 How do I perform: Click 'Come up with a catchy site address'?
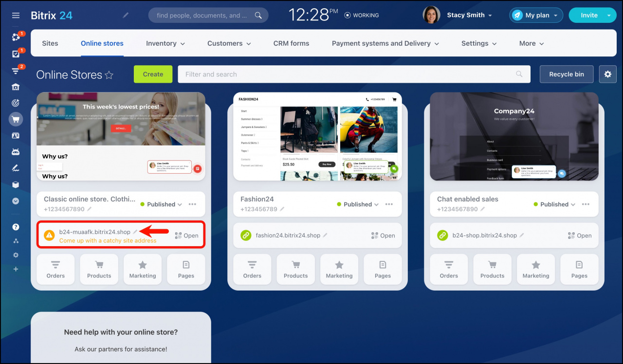point(108,240)
